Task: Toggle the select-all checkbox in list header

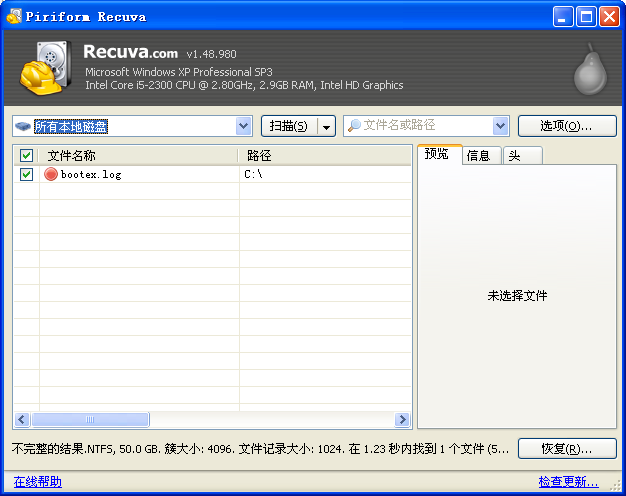Action: tap(26, 155)
